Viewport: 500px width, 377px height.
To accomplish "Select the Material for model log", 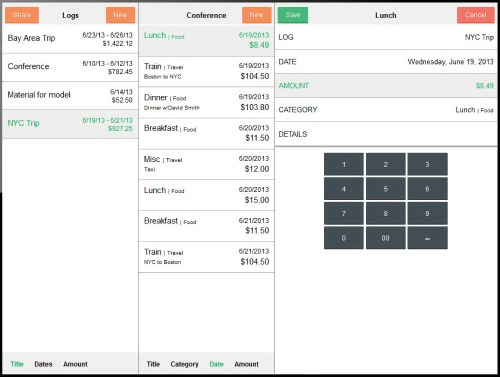I will pyautogui.click(x=70, y=96).
